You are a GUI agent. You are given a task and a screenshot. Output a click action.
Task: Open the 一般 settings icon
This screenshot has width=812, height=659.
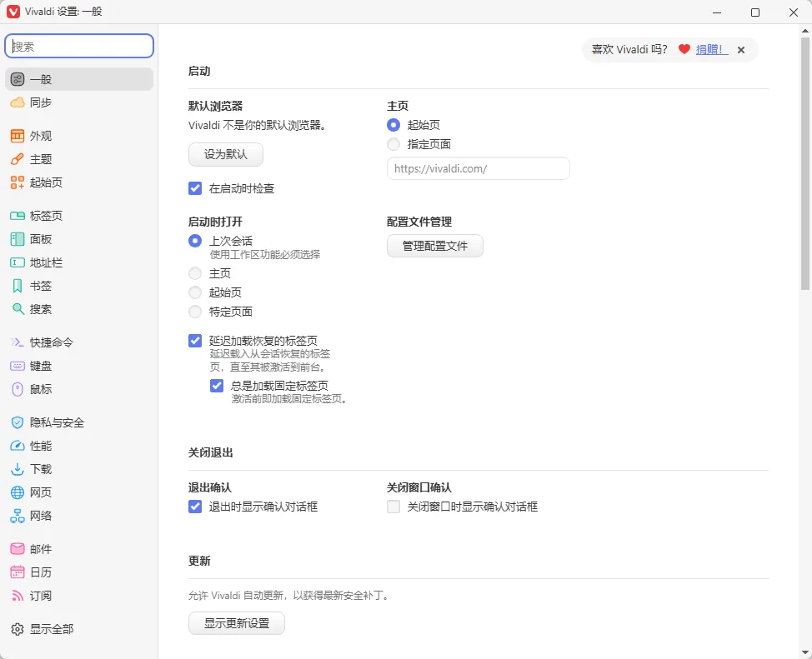click(x=18, y=79)
